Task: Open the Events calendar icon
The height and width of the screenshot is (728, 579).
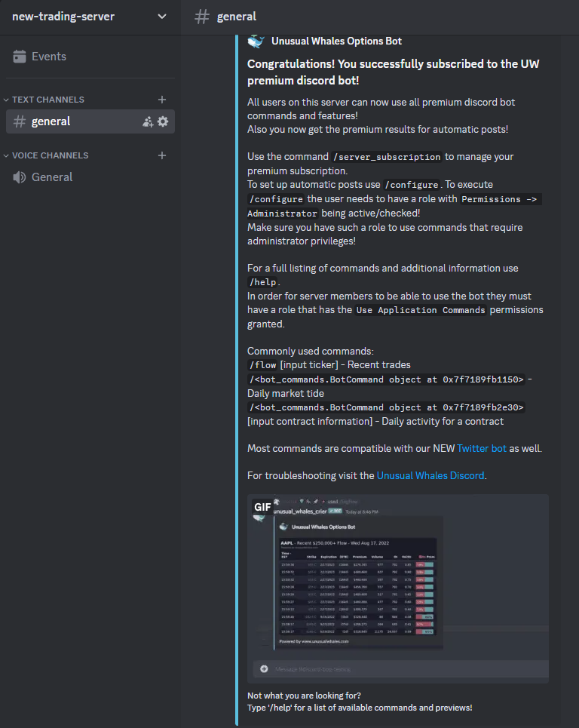Action: coord(20,56)
